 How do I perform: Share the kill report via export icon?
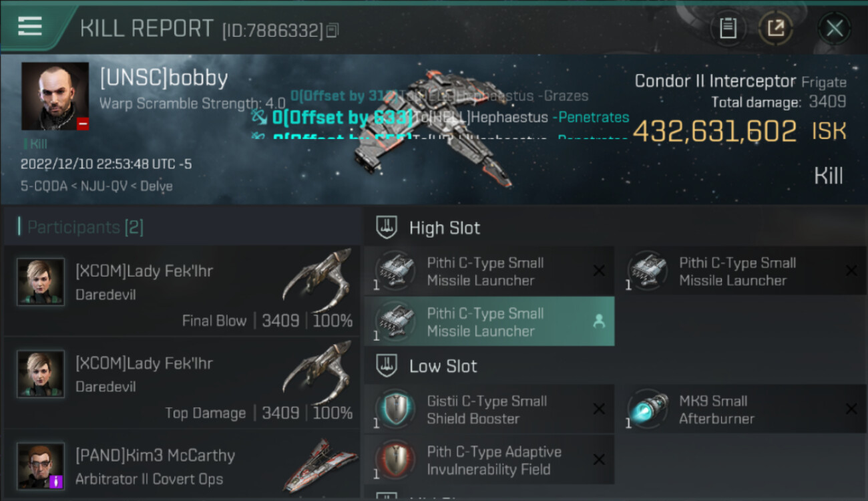(775, 28)
